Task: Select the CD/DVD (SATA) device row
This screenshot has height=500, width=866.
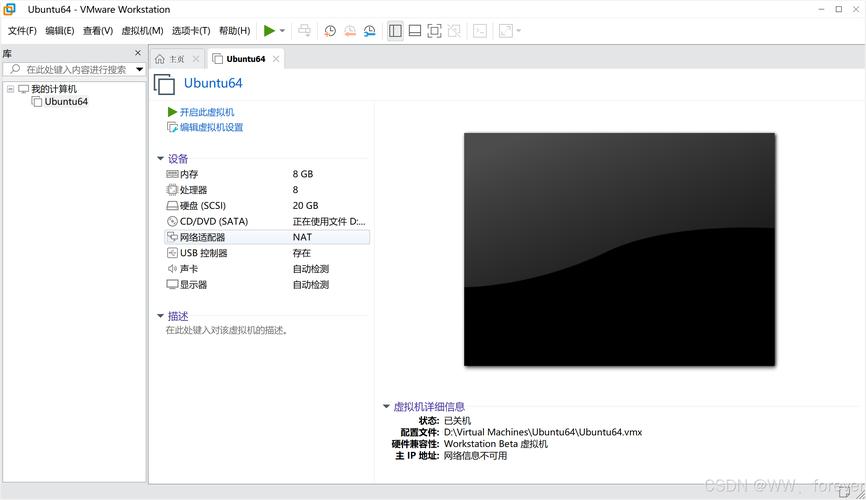Action: (x=267, y=222)
